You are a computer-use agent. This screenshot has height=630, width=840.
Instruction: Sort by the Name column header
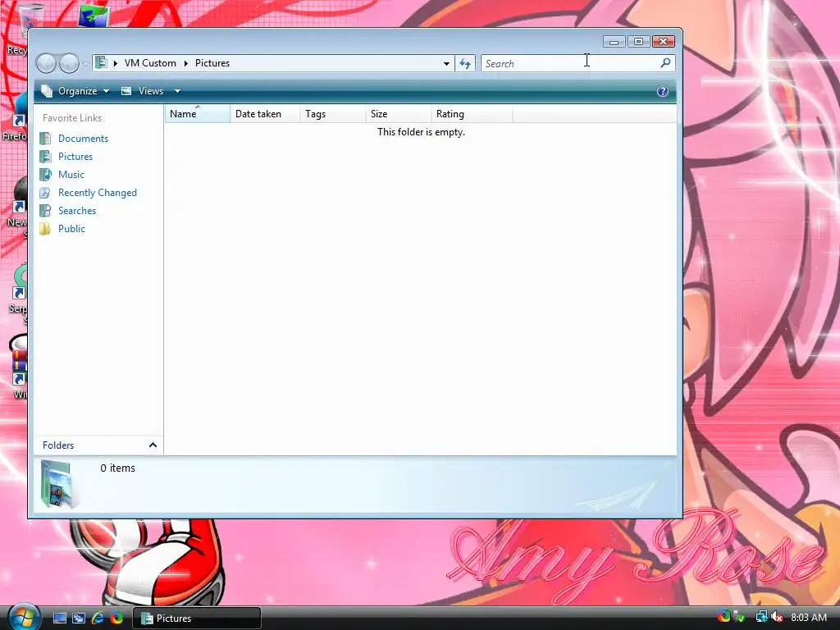coord(198,113)
